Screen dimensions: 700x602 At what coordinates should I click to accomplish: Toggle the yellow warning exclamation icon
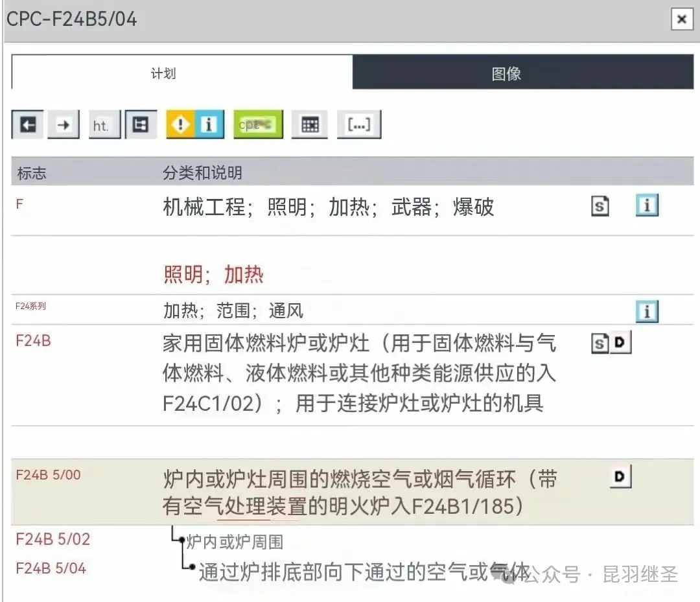pos(181,125)
